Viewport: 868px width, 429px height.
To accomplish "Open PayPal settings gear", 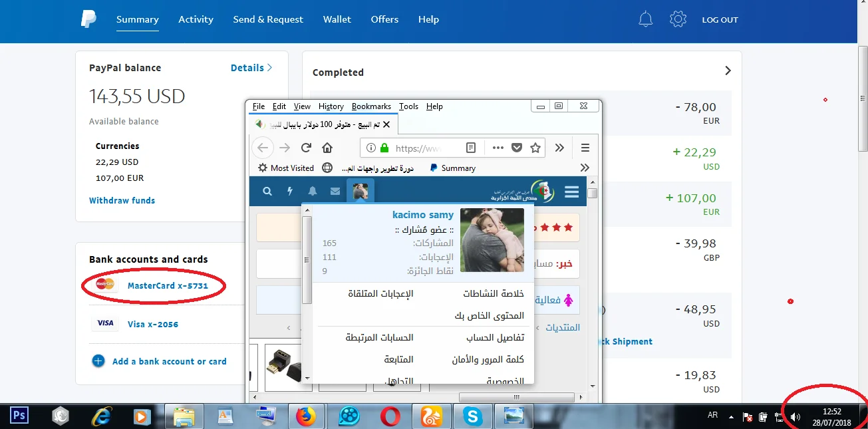I will (x=678, y=19).
